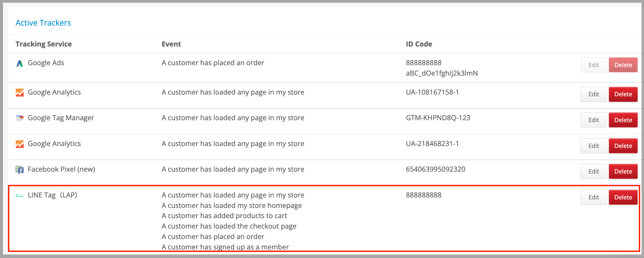Image resolution: width=644 pixels, height=258 pixels.
Task: Click the Google Analytics icon for UA-218468231-1
Action: (x=20, y=144)
